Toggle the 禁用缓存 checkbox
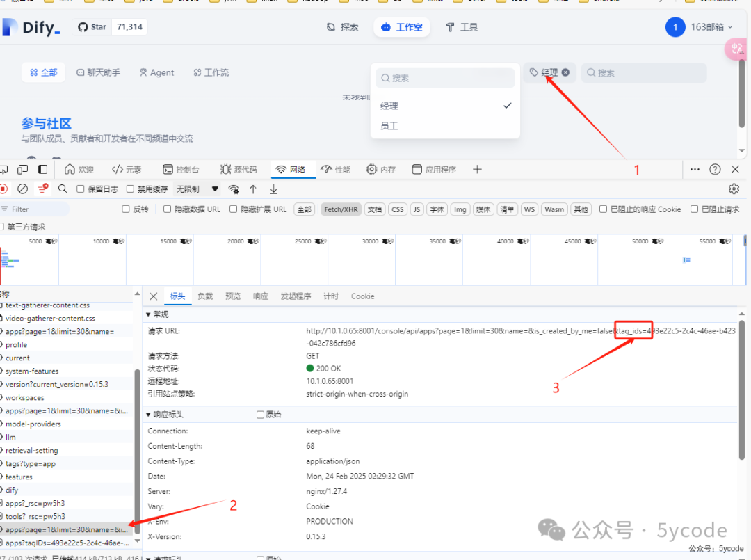The width and height of the screenshot is (751, 560). coord(131,189)
